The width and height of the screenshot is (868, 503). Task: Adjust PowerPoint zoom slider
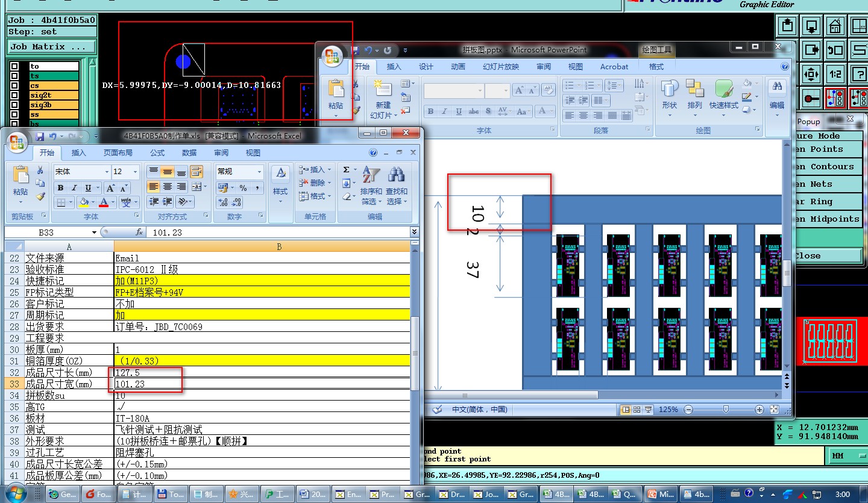click(726, 410)
